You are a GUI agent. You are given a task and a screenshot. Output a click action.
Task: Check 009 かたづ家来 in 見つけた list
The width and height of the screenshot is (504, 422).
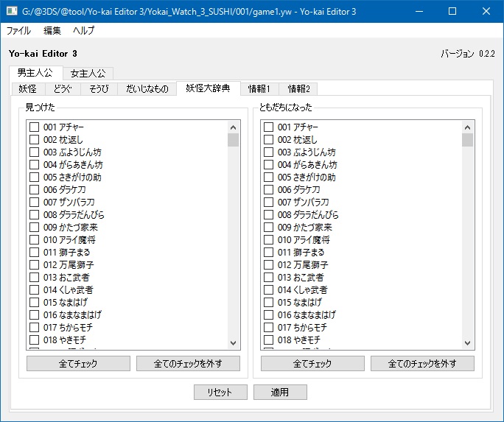(x=35, y=227)
